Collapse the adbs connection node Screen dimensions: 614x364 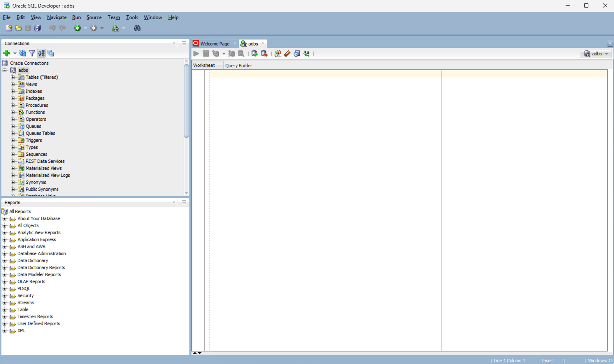[x=4, y=70]
